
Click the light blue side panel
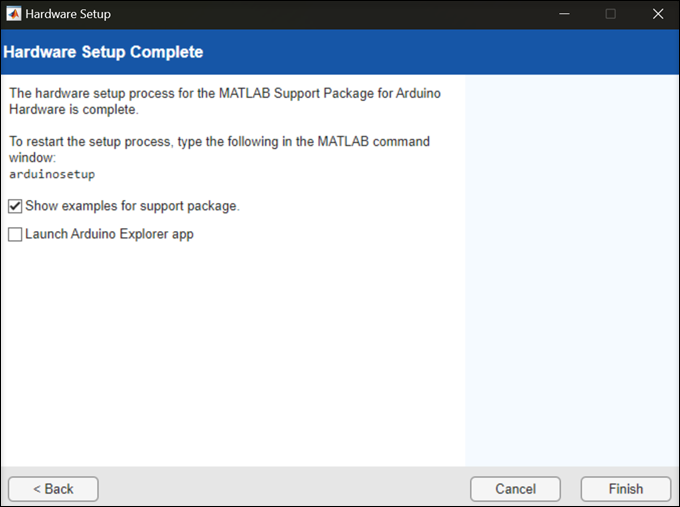(x=571, y=270)
